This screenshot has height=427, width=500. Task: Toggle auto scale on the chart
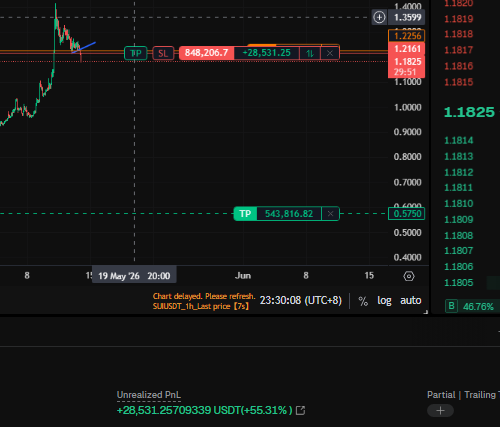(411, 300)
